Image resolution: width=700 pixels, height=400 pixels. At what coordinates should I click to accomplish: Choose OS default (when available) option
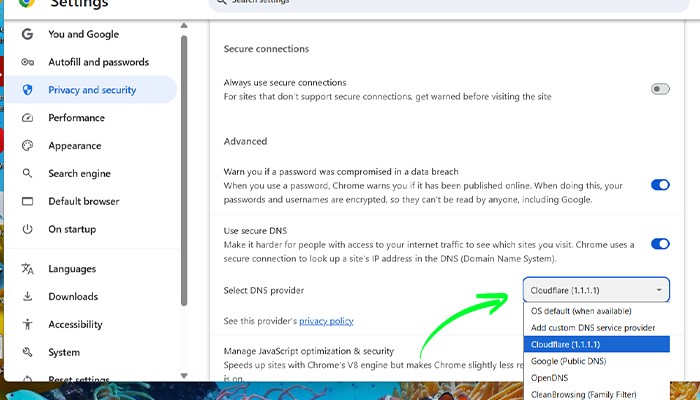[596, 311]
